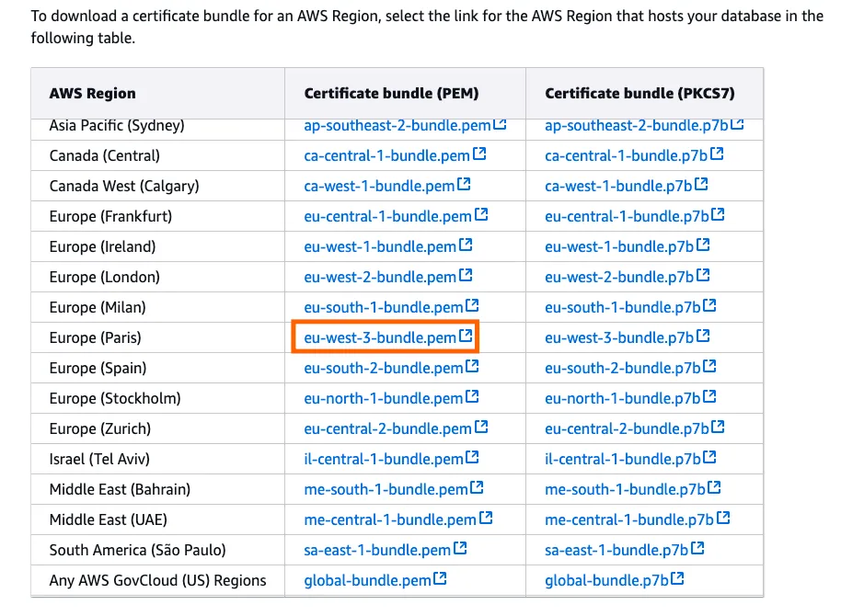Open sa-east-1-bundle.p7b link
841x616 pixels.
[625, 550]
